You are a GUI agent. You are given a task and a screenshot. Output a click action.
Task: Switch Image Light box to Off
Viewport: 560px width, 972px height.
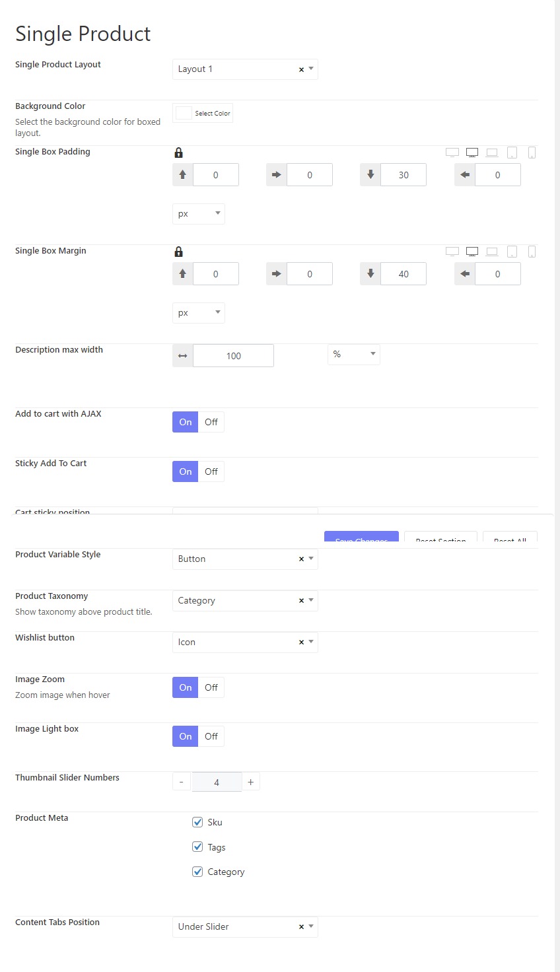point(211,736)
